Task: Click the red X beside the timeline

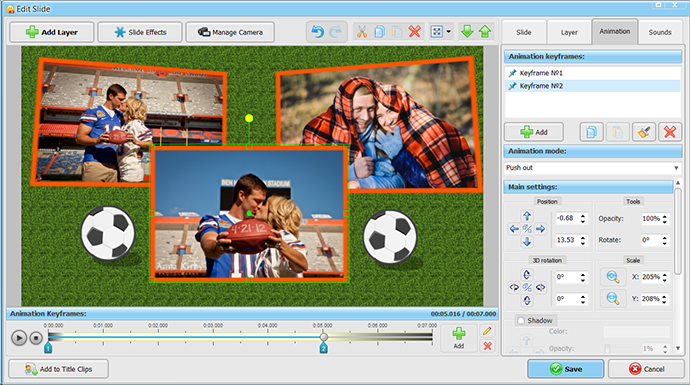Action: [x=487, y=346]
